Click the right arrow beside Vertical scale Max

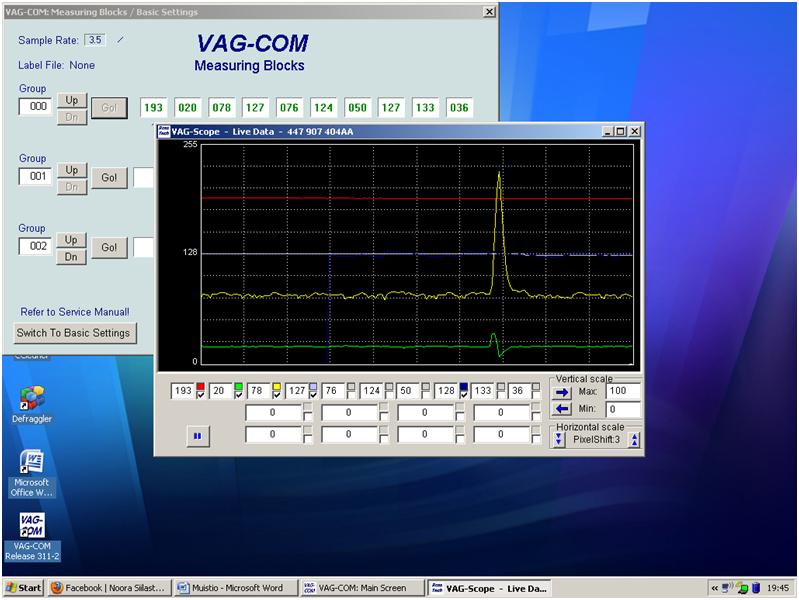pos(562,392)
